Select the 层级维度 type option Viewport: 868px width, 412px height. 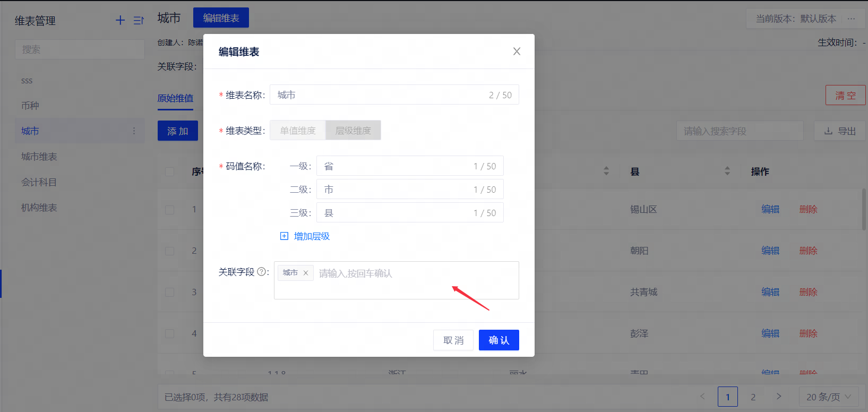pyautogui.click(x=353, y=131)
